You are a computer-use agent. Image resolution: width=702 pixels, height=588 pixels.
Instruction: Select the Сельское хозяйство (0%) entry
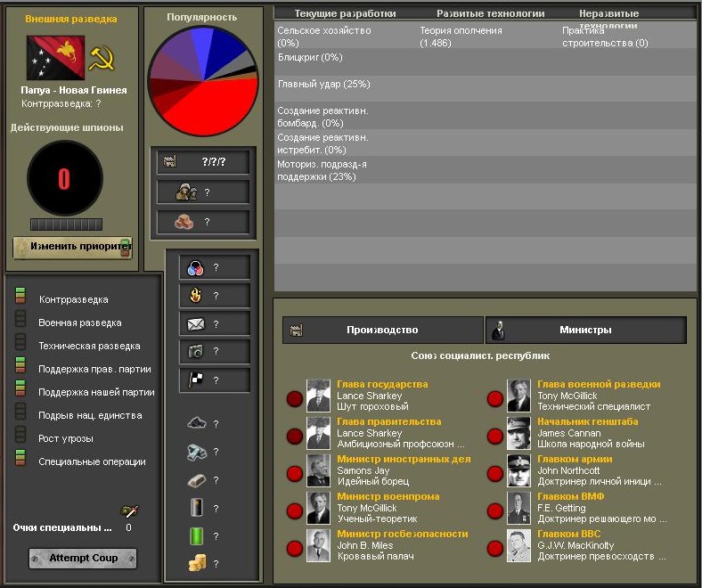(x=324, y=37)
